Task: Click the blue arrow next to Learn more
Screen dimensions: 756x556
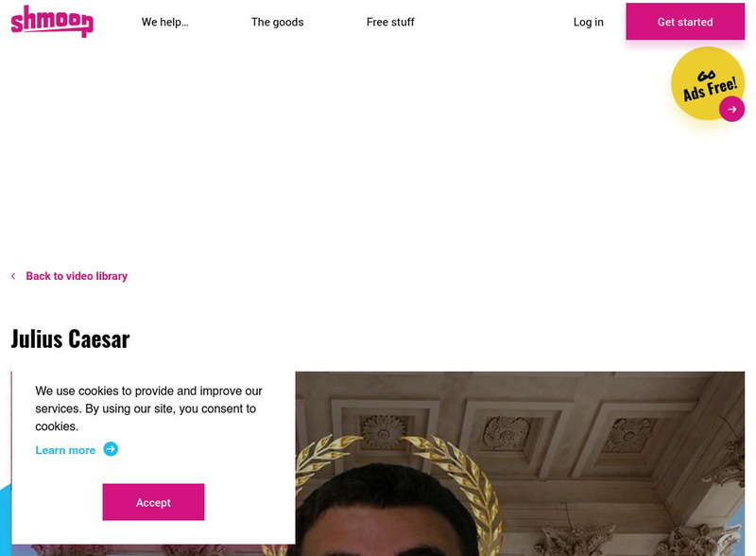Action: 111,449
